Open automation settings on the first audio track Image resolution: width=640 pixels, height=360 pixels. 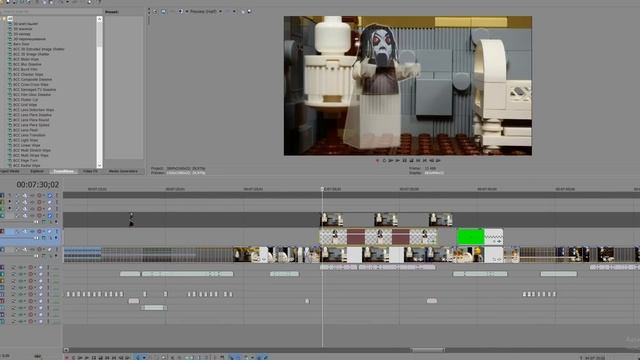click(31, 267)
